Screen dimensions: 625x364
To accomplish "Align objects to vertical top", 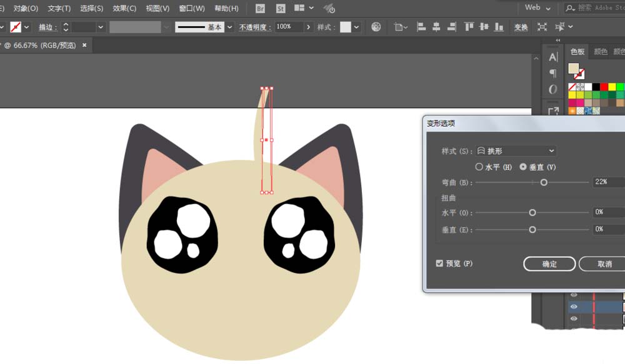I will 469,27.
